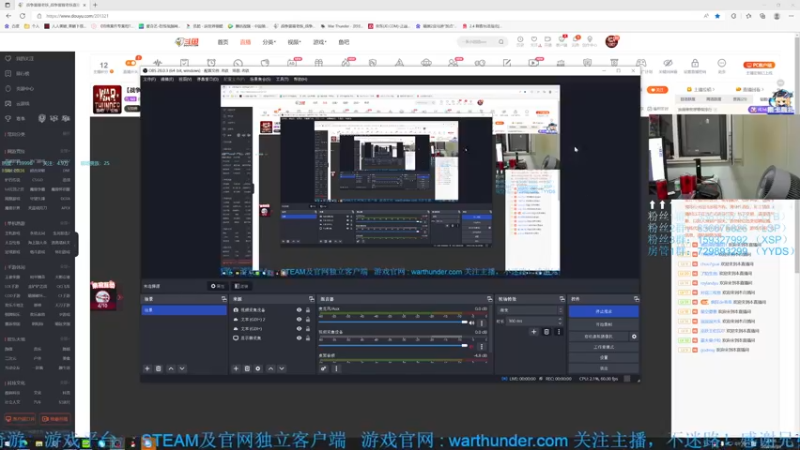Open the lock icon in streamer toolbar
Image resolution: width=800 pixels, height=450 pixels.
pos(694,63)
